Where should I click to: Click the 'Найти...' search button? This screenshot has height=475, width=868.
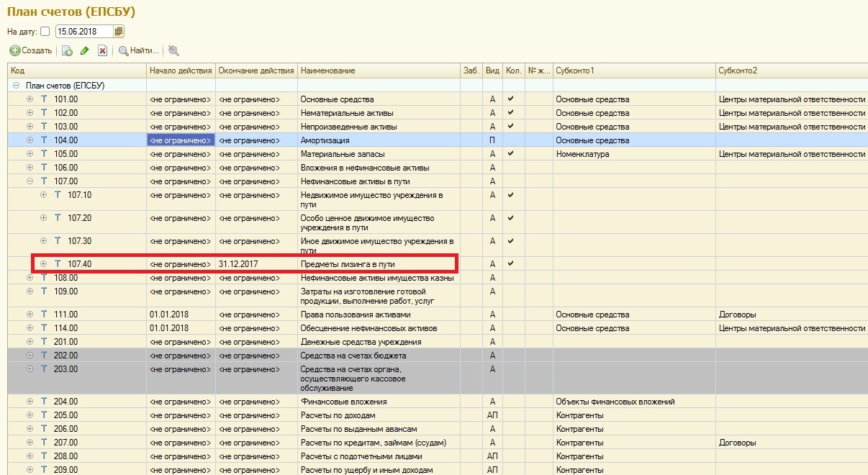point(139,50)
